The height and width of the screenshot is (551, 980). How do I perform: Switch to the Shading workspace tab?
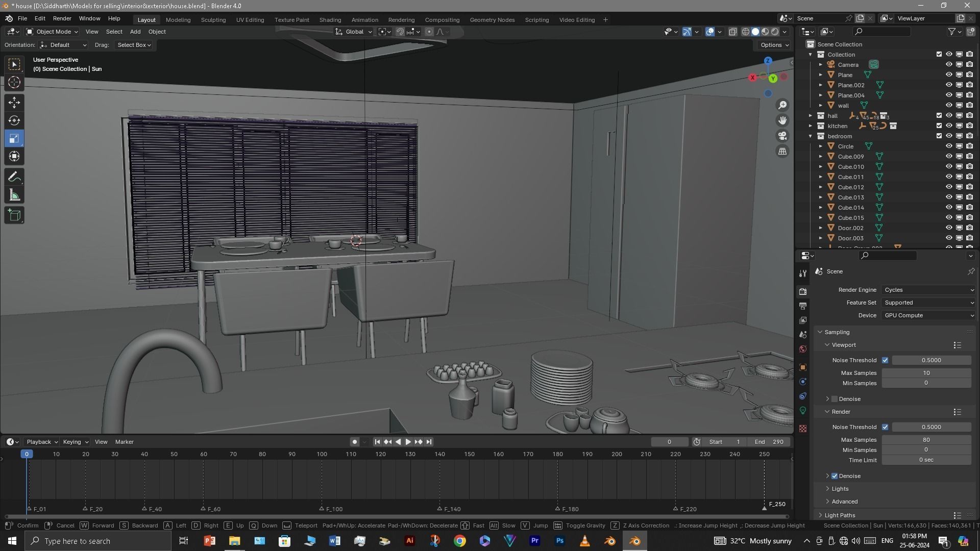330,20
